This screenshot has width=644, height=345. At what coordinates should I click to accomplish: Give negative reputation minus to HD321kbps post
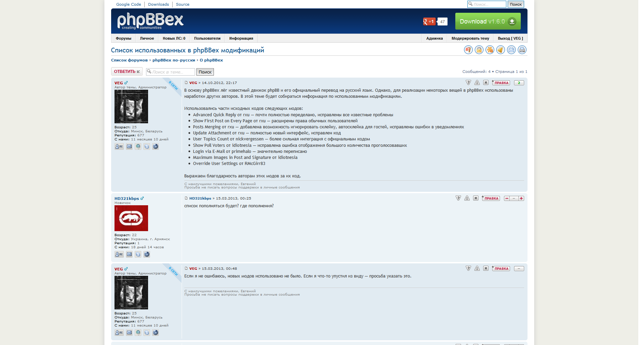[x=507, y=199]
